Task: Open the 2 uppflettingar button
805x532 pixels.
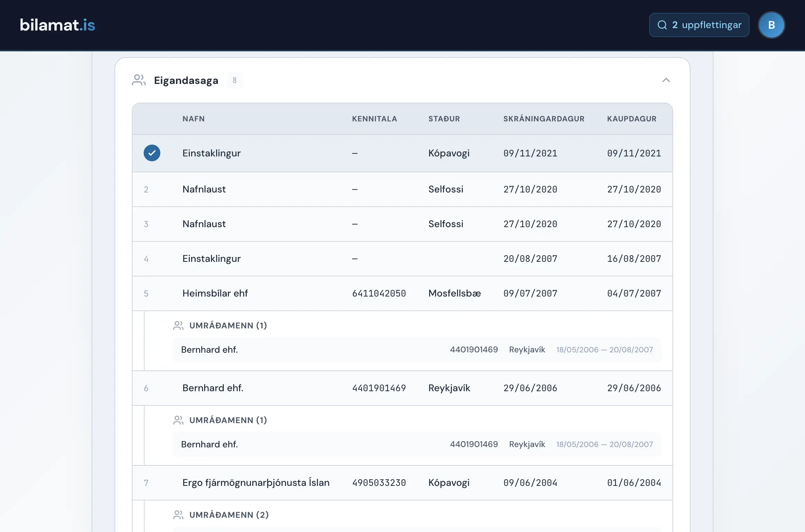Action: [699, 25]
